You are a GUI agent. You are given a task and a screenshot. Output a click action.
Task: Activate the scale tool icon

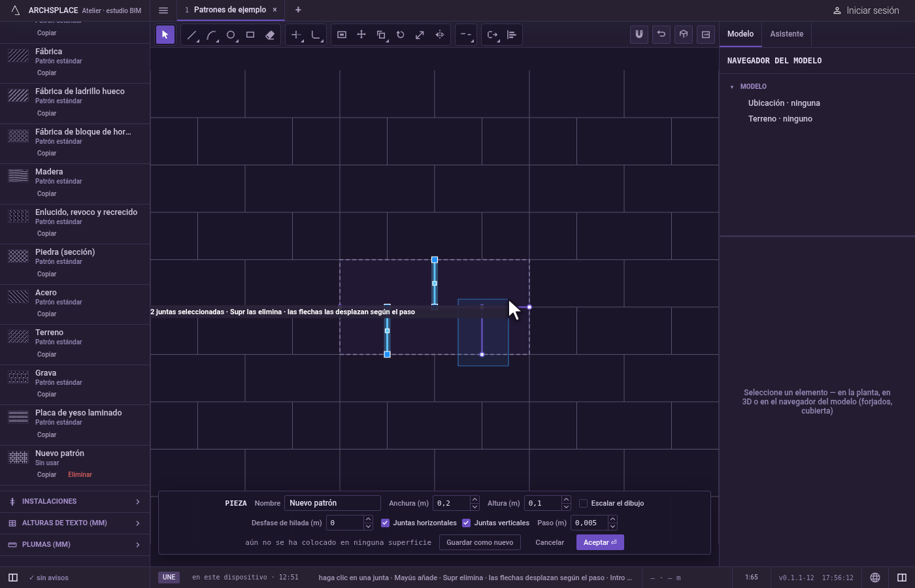[420, 35]
